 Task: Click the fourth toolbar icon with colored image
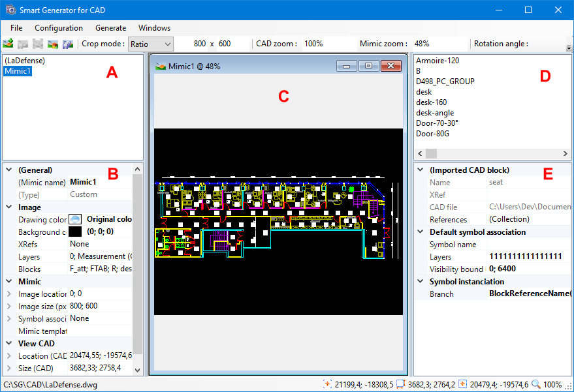tap(53, 44)
